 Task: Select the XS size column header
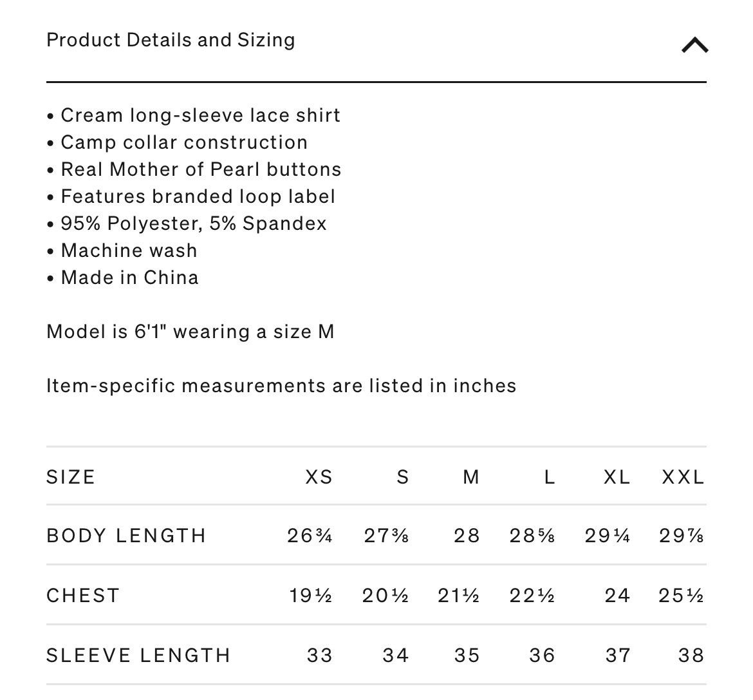click(319, 477)
